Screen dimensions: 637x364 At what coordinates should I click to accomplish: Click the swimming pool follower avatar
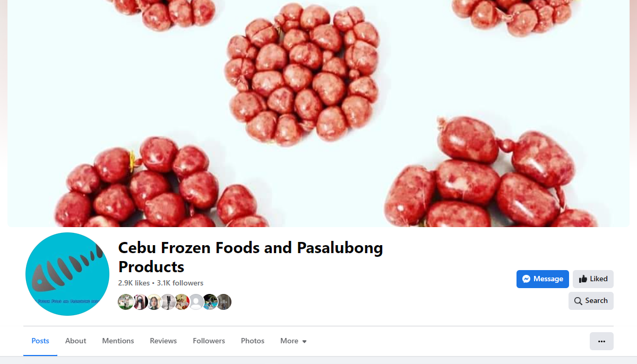pyautogui.click(x=210, y=302)
